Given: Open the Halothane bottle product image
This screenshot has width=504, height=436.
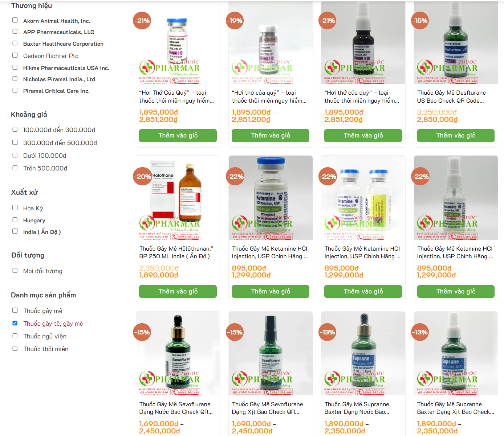Looking at the screenshot, I should click(178, 198).
